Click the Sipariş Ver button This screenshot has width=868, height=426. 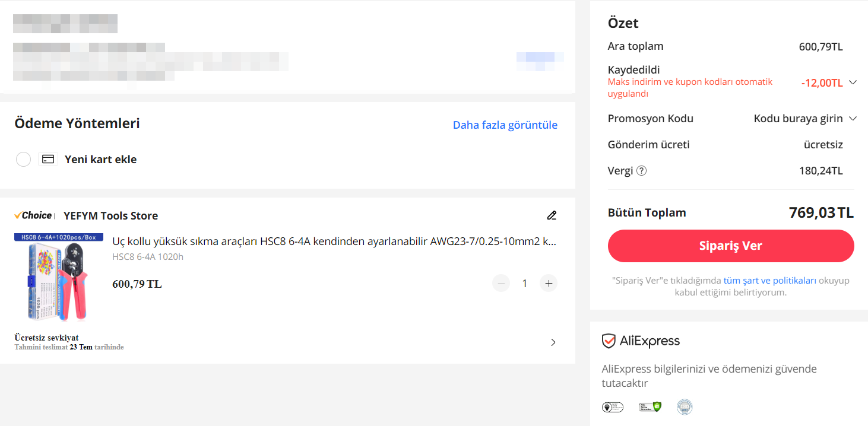(731, 246)
